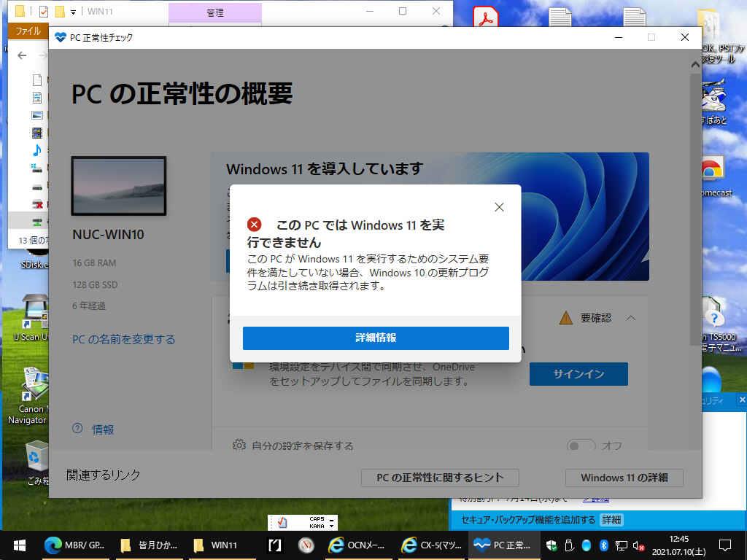The width and height of the screenshot is (747, 560).
Task: Open the Windows 11 の詳細 button
Action: (x=624, y=478)
